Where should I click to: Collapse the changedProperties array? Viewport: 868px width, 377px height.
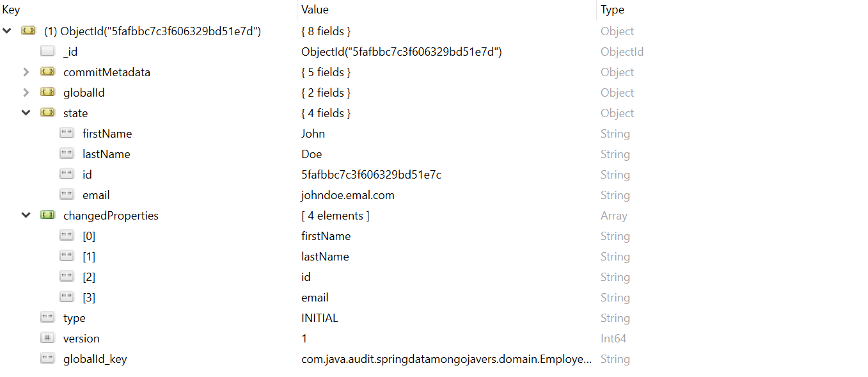(26, 216)
